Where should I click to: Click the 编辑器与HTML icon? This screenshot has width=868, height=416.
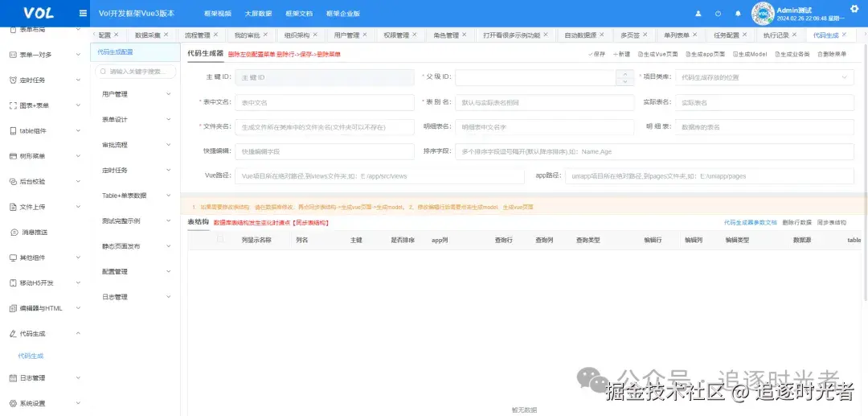[x=14, y=308]
